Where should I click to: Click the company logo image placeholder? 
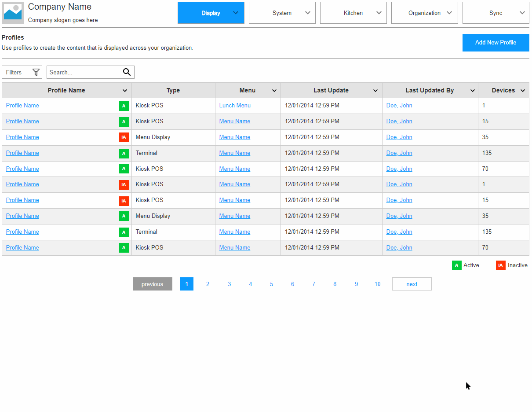13,13
